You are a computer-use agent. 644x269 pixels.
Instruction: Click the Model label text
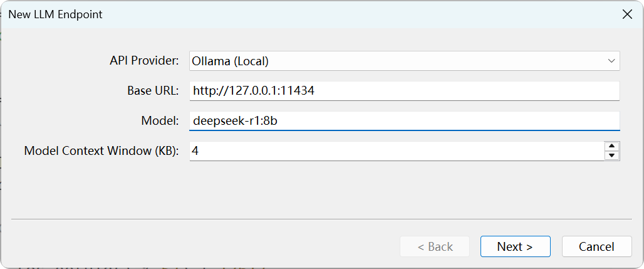pos(160,121)
